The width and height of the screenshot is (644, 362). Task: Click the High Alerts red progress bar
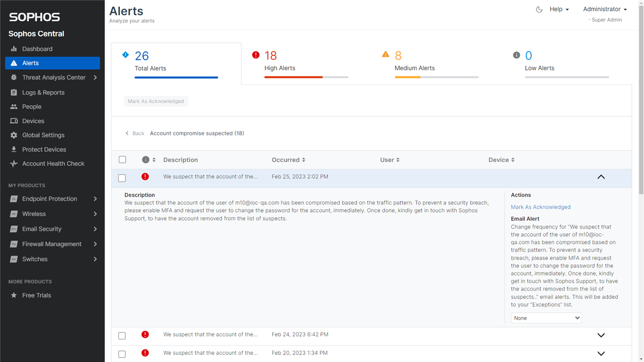click(x=293, y=77)
